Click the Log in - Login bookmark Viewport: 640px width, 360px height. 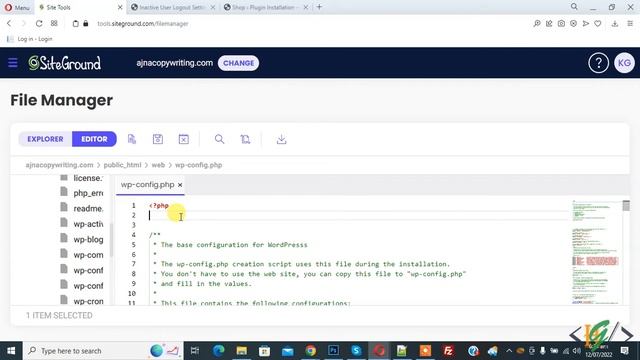30,39
